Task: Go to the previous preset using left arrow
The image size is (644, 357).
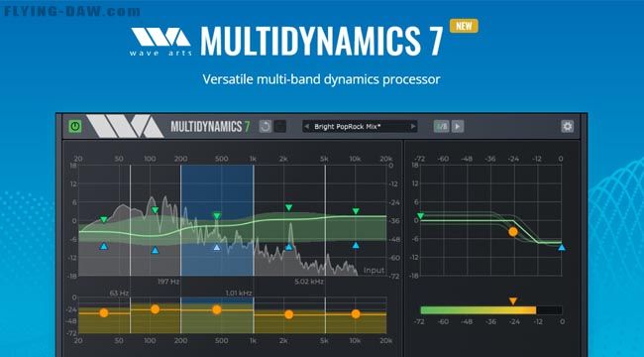Action: click(307, 126)
